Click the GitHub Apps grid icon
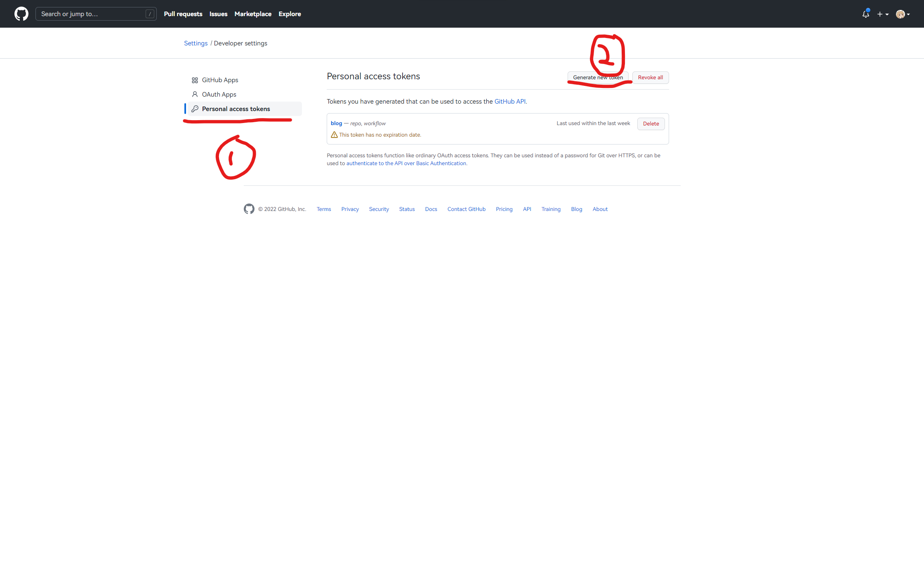 point(195,80)
